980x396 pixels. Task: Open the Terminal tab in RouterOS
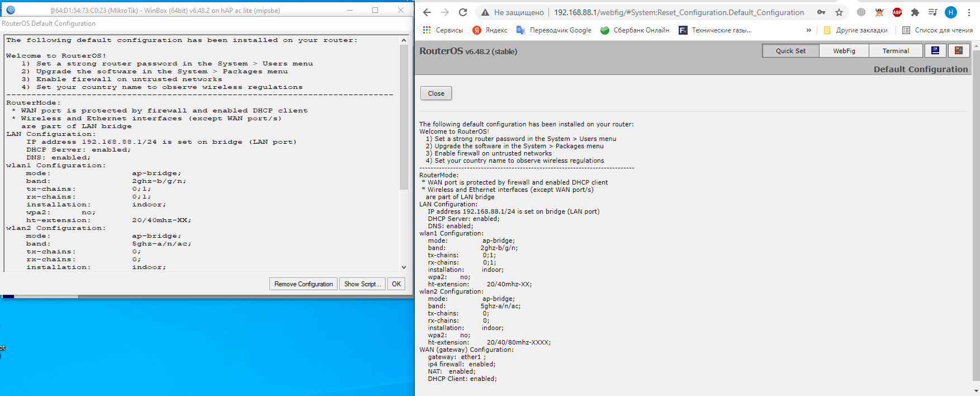(896, 51)
